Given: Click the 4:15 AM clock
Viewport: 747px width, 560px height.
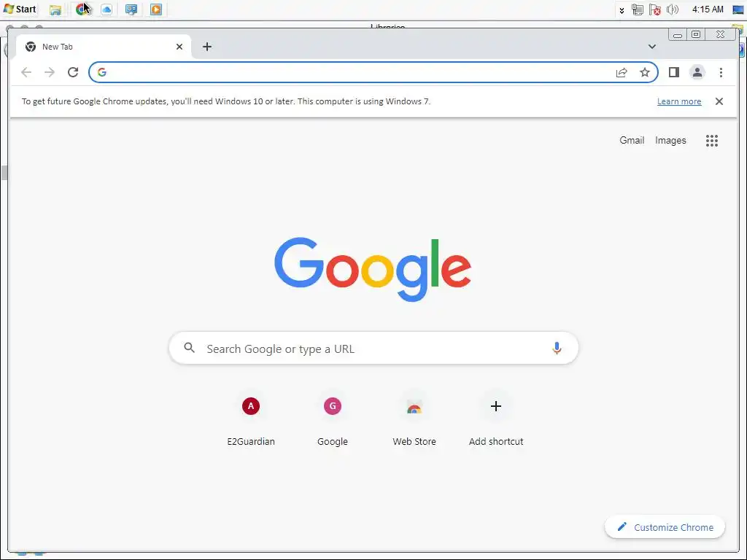Looking at the screenshot, I should pos(708,9).
